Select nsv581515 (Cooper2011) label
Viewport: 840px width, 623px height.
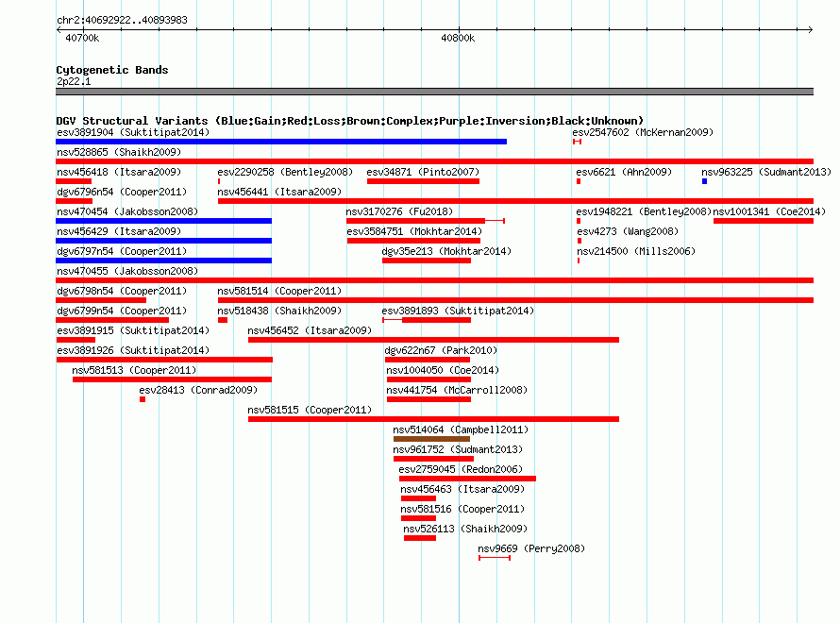(310, 410)
